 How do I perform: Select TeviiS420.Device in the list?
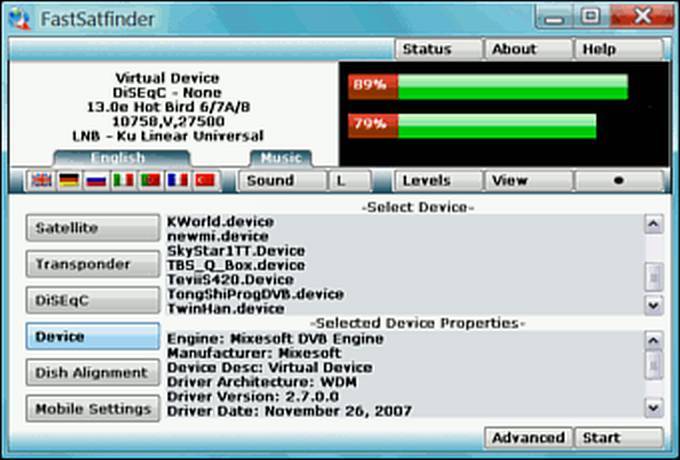point(230,280)
